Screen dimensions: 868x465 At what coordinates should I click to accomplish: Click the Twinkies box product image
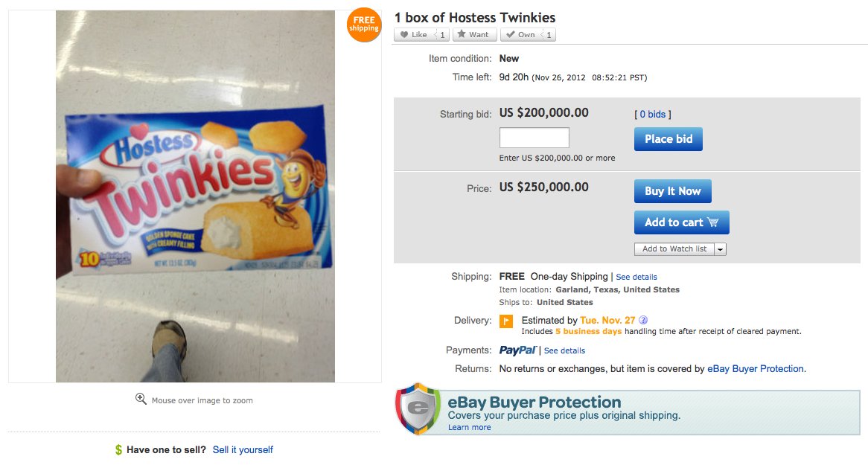(x=195, y=196)
